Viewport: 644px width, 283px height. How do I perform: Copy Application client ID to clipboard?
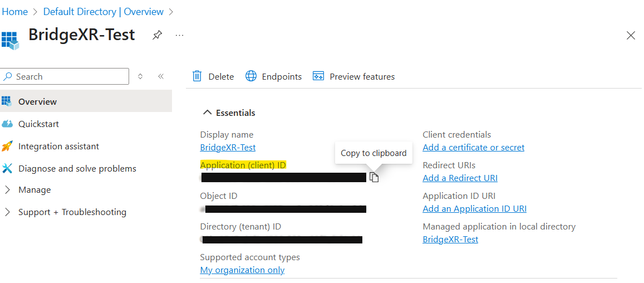point(374,178)
